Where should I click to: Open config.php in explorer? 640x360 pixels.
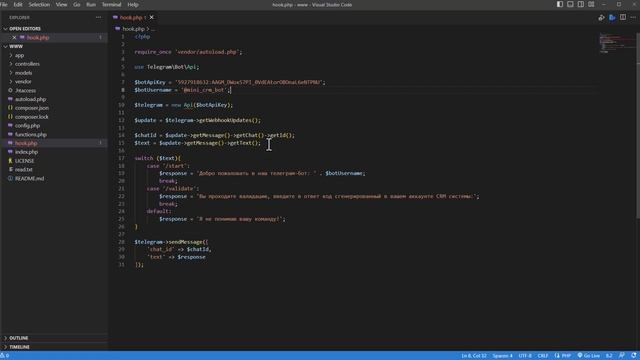[27, 126]
